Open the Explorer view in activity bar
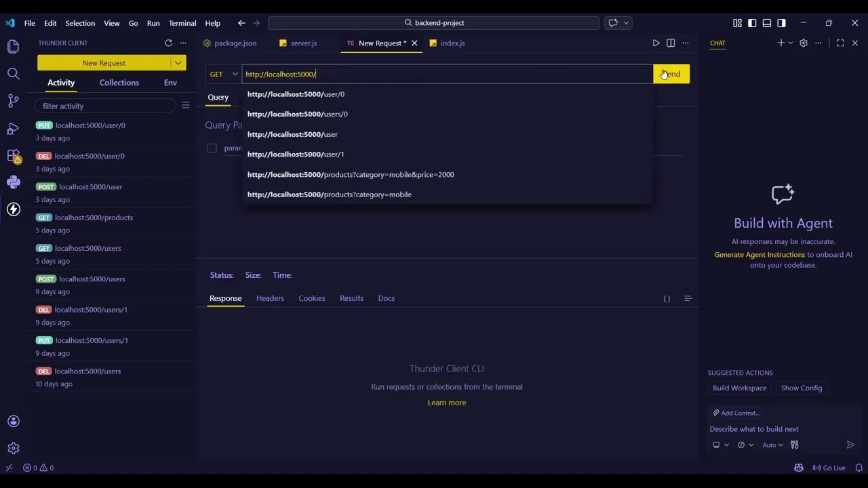The height and width of the screenshot is (488, 868). [13, 46]
